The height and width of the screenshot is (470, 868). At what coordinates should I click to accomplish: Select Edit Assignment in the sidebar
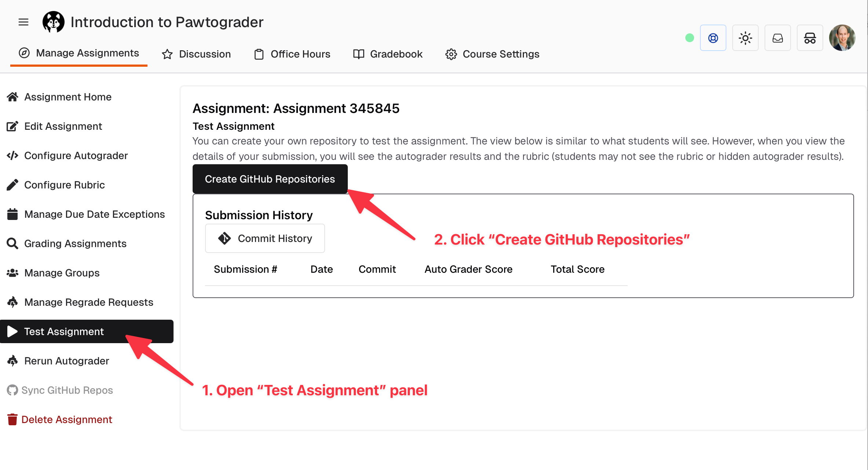[63, 126]
